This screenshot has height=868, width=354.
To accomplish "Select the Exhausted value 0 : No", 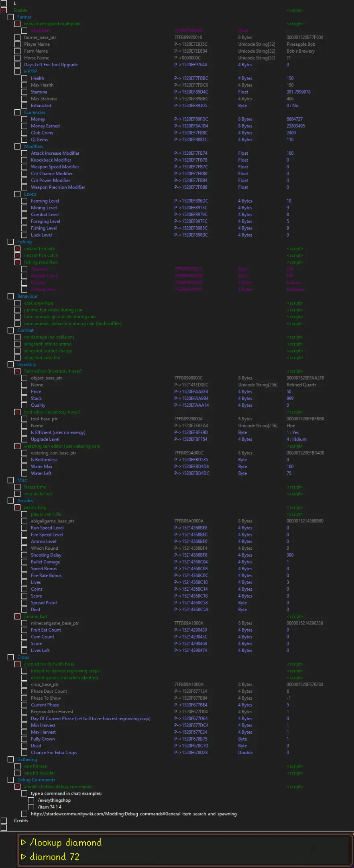I will point(292,105).
